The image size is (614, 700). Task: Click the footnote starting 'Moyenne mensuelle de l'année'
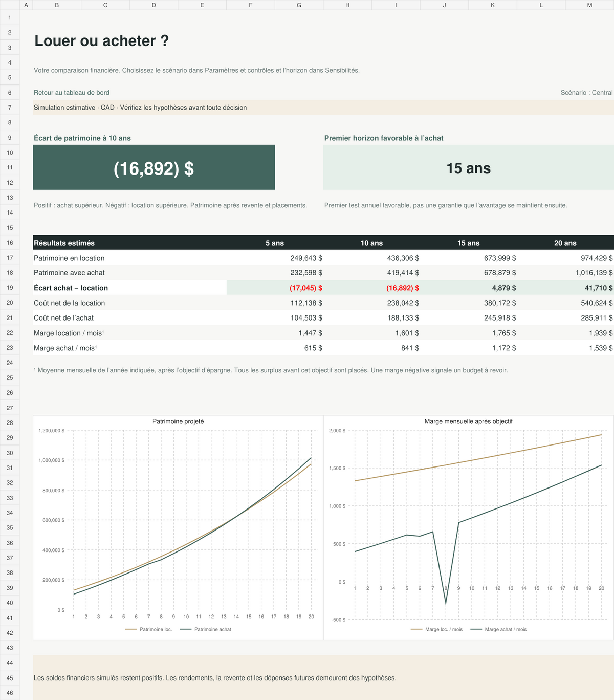point(271,370)
